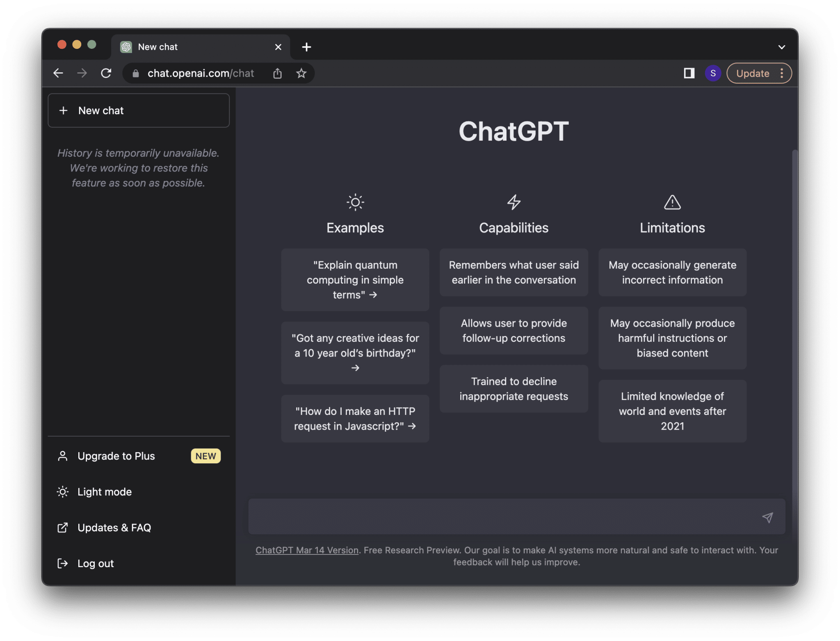Click the share icon in address bar
The height and width of the screenshot is (641, 840).
[x=278, y=73]
